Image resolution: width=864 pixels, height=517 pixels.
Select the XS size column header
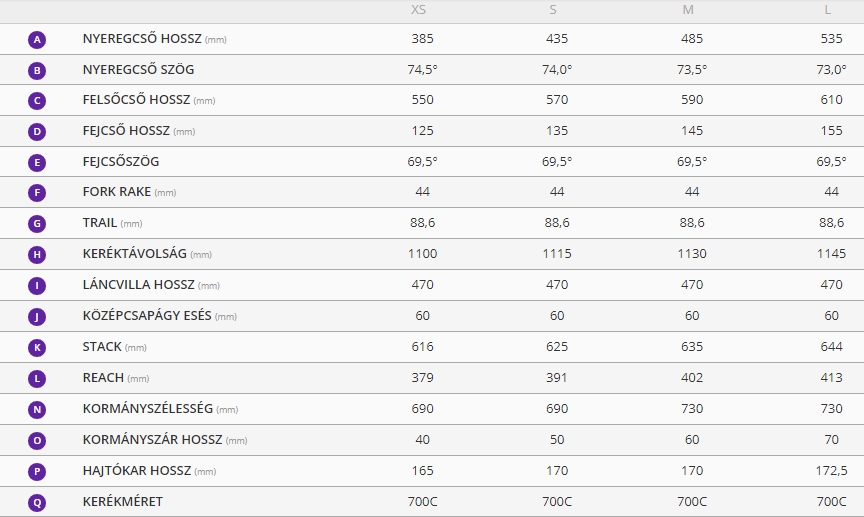418,10
